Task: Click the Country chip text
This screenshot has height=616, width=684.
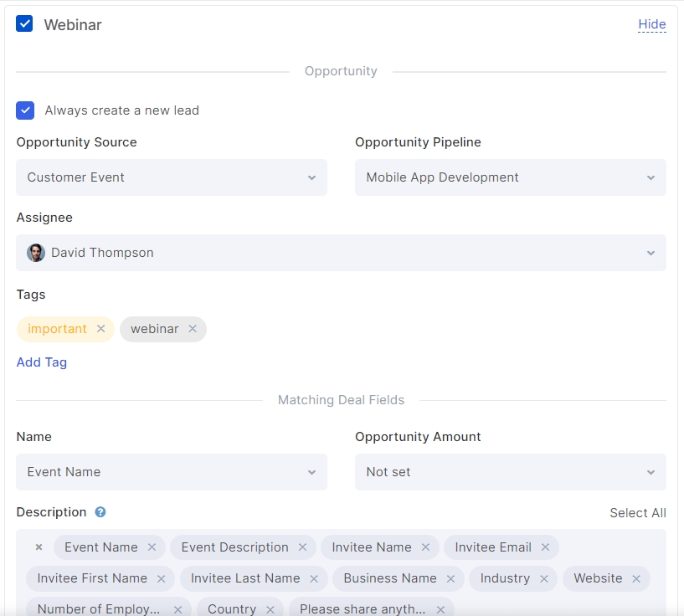Action: coord(232,609)
